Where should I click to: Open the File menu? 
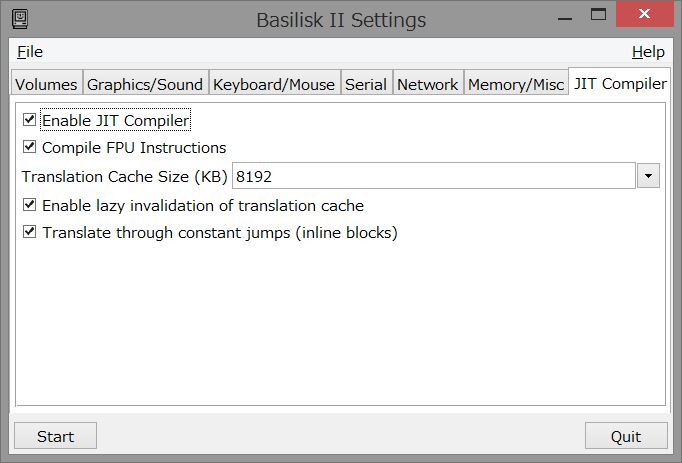(30, 52)
